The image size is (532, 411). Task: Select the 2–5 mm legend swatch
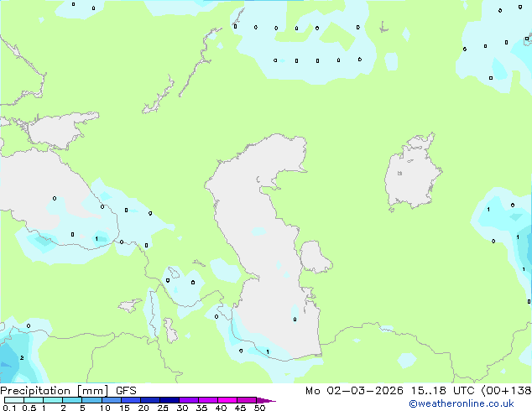click(x=72, y=400)
